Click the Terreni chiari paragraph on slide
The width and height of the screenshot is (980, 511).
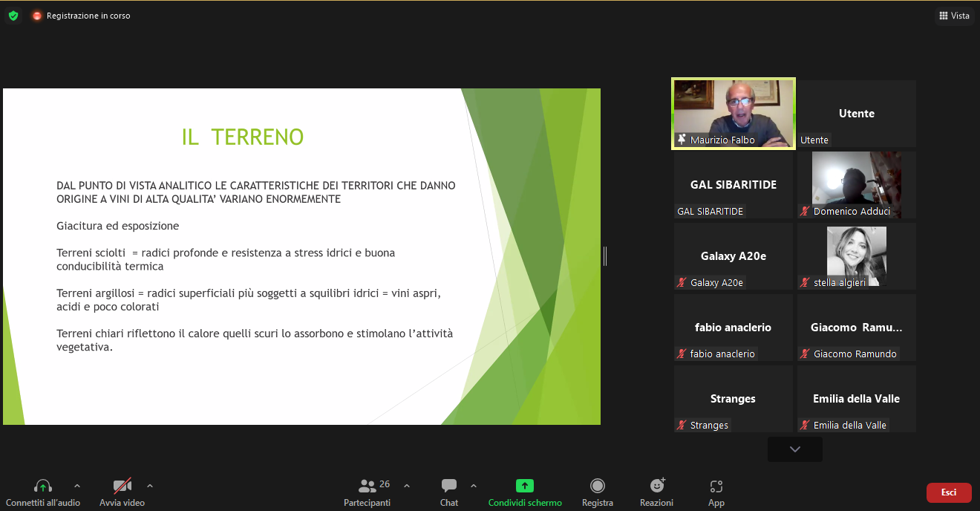(x=255, y=340)
